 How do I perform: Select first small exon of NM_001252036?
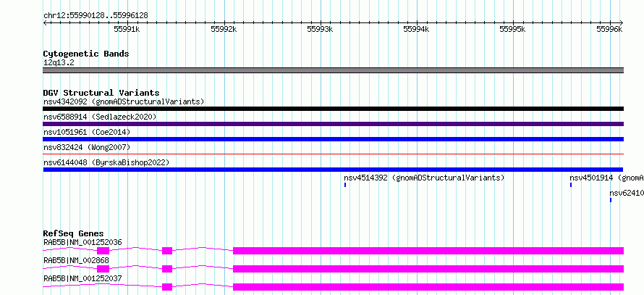103,251
